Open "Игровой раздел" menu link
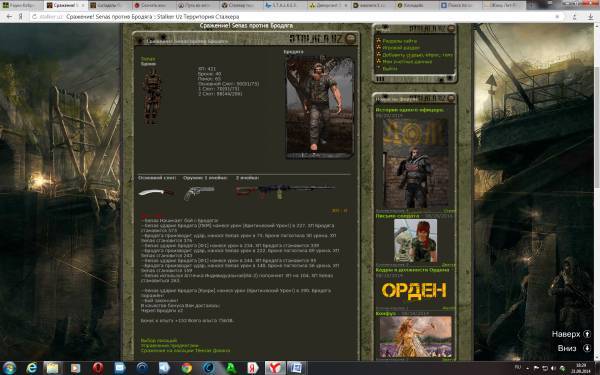The height and width of the screenshot is (375, 600). (x=401, y=48)
